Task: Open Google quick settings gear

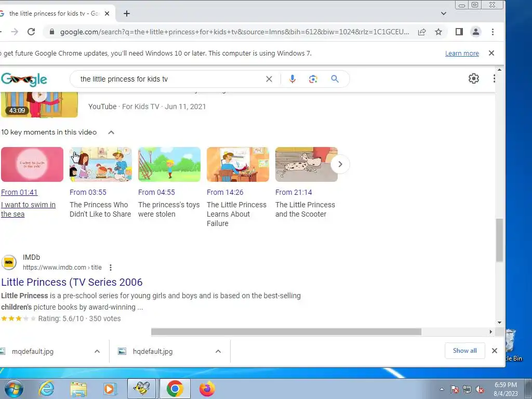Action: click(474, 79)
